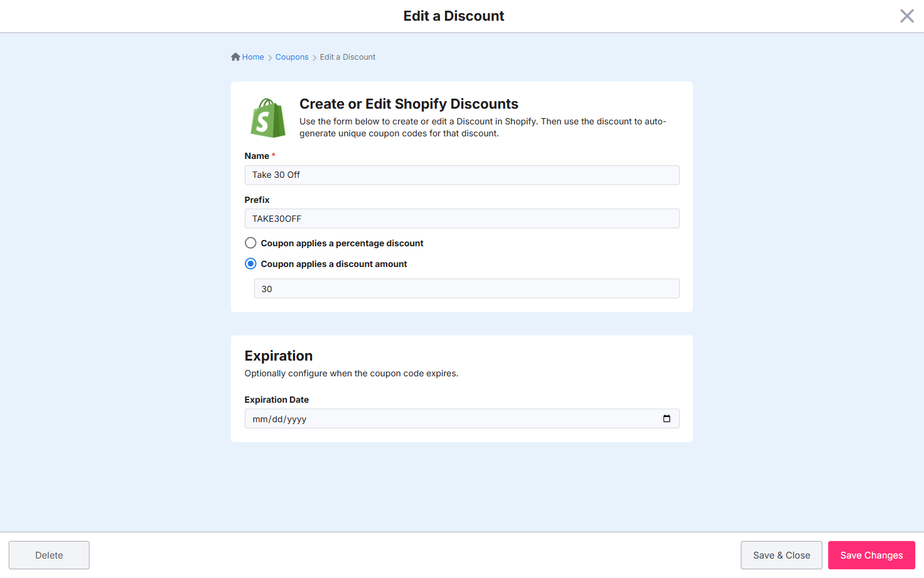Open the calendar date picker icon
Screen dimensions: 924x578
click(x=667, y=418)
